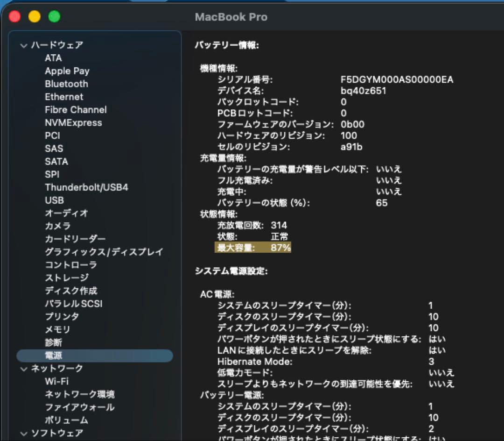The width and height of the screenshot is (504, 441).
Task: Click hardware revision value 100
Action: pyautogui.click(x=349, y=135)
